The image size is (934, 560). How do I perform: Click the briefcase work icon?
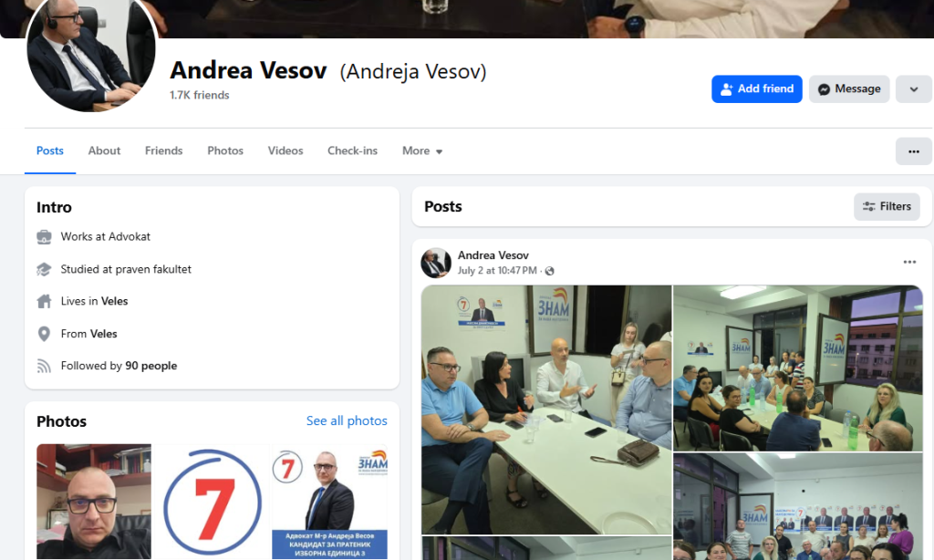[44, 237]
